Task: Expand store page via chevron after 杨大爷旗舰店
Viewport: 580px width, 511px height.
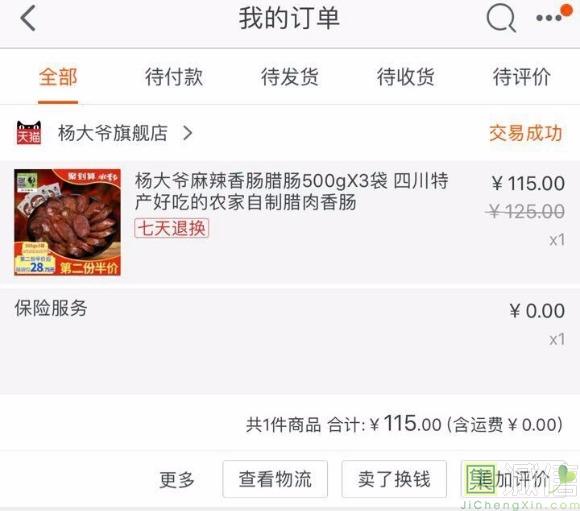Action: click(x=188, y=133)
